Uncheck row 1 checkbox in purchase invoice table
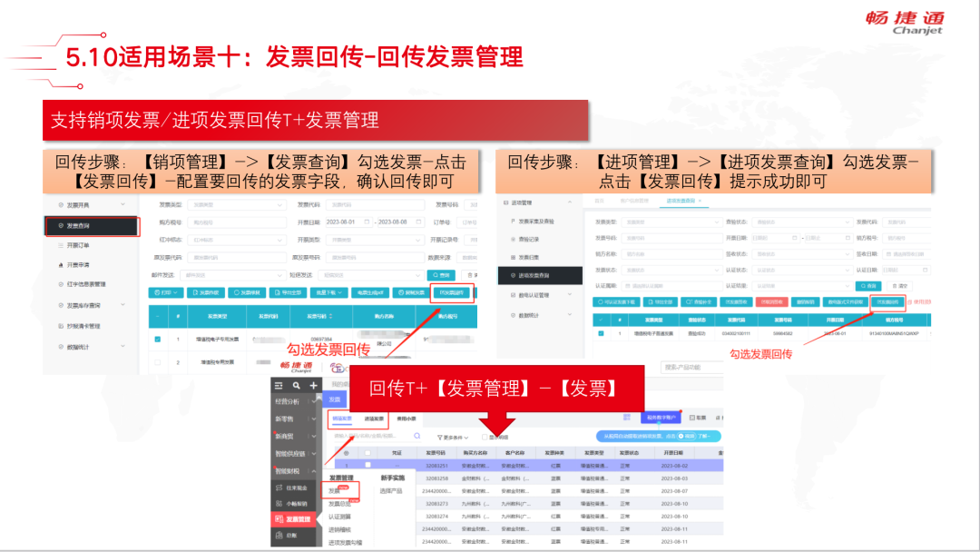Image resolution: width=980 pixels, height=552 pixels. (601, 333)
